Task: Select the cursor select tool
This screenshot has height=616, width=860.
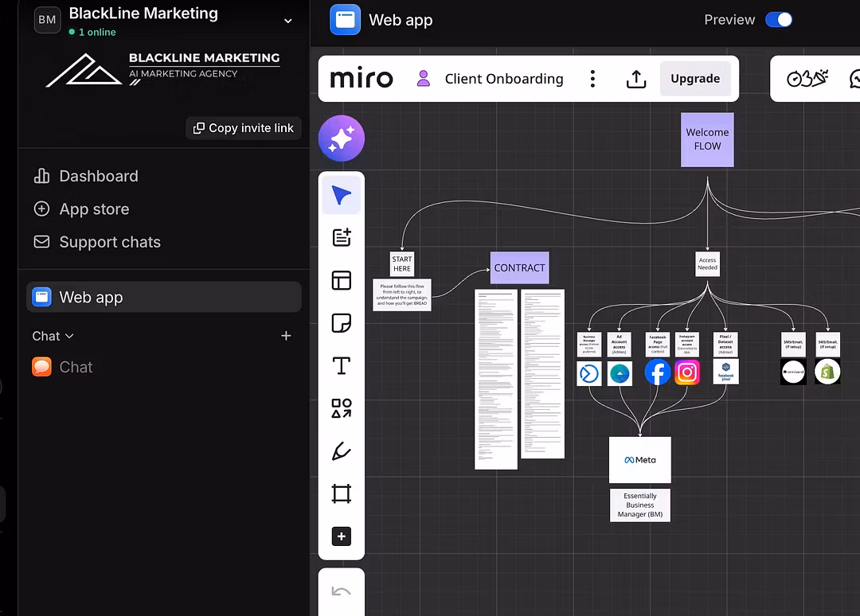Action: pos(341,195)
